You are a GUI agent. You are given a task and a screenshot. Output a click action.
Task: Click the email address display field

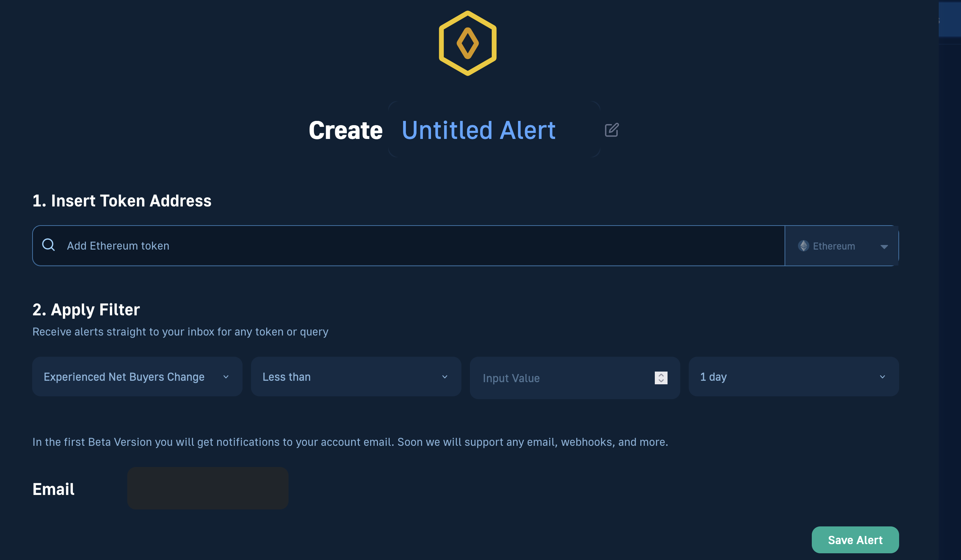[x=208, y=488]
